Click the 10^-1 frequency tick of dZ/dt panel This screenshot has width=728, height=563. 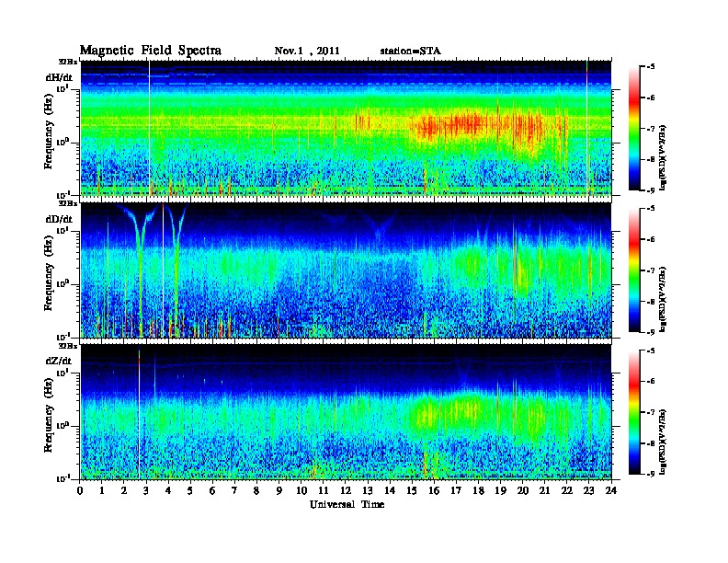[x=63, y=477]
